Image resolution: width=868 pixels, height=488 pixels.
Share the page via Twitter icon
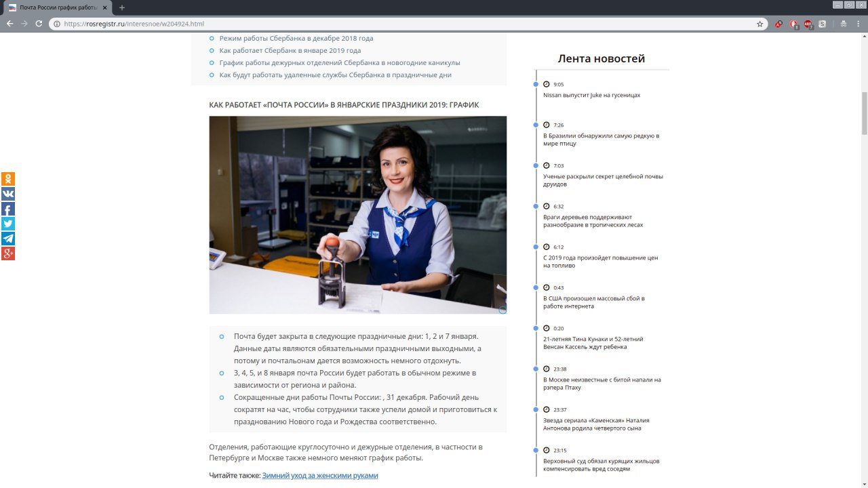7,224
